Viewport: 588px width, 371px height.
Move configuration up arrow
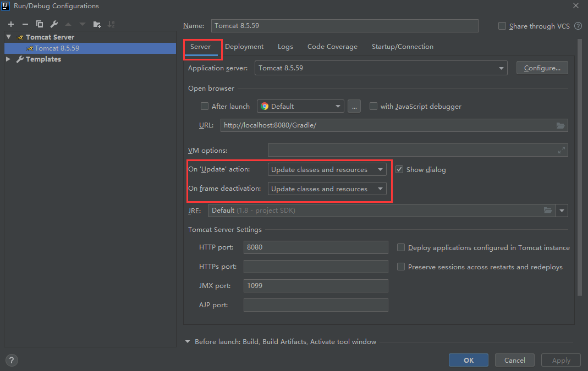point(68,24)
